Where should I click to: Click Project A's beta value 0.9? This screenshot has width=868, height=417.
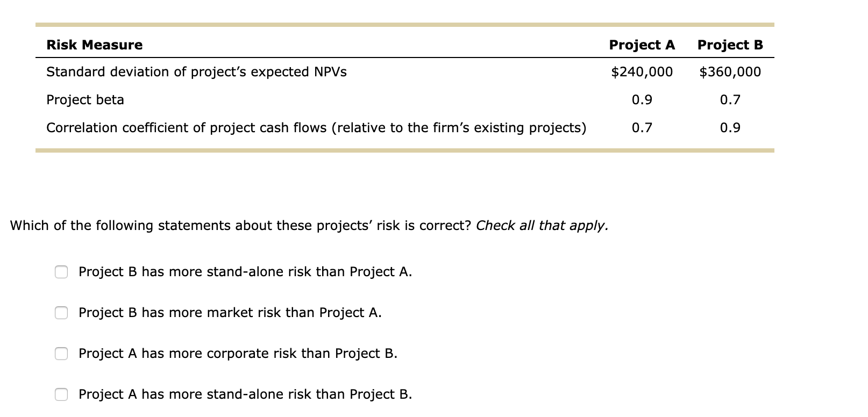[642, 100]
